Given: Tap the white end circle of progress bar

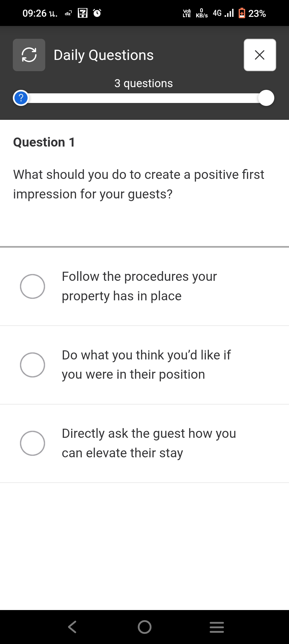Looking at the screenshot, I should click(266, 98).
